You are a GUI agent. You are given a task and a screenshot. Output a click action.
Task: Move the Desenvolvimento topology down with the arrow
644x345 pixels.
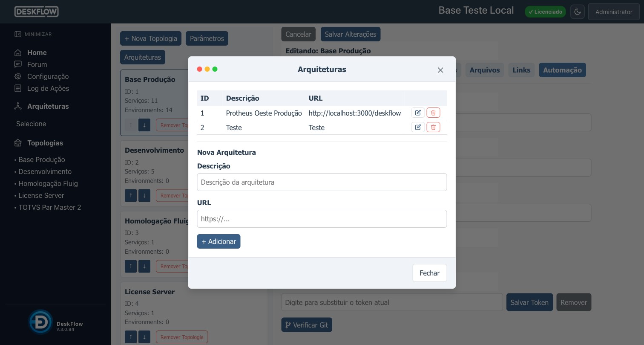(x=144, y=196)
